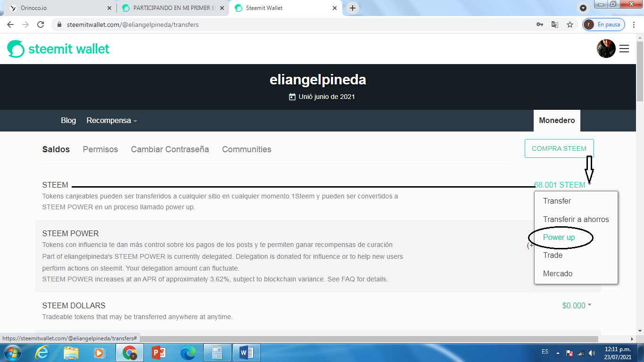644x362 pixels.
Task: Show hidden system tray icons arrow
Action: pos(558,353)
